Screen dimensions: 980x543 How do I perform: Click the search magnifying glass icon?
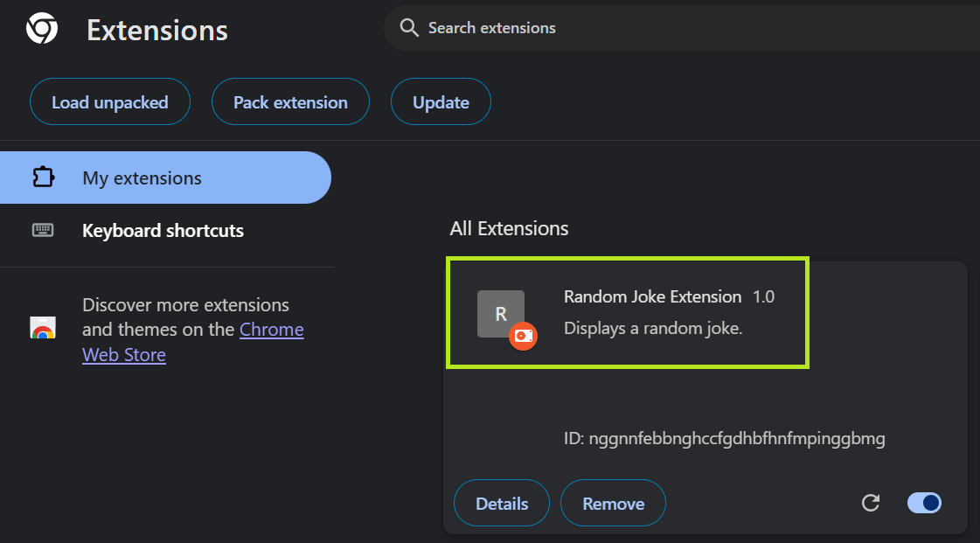[408, 27]
